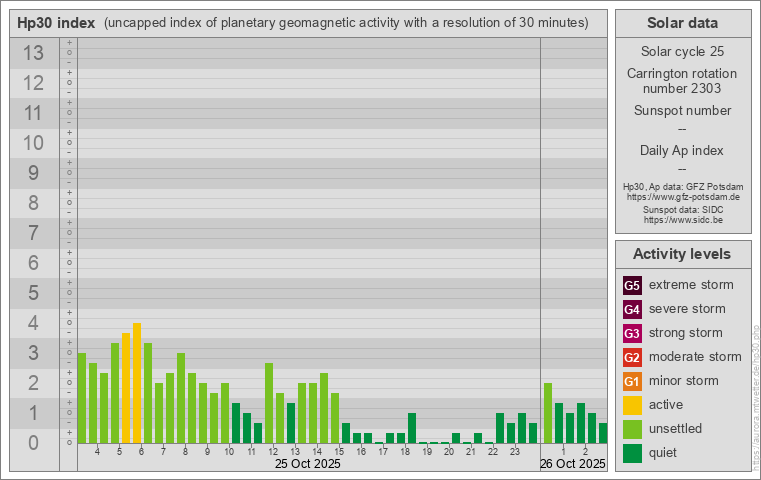Open the gfz-potsdam.de data source URL
This screenshot has width=761, height=480.
click(x=683, y=197)
